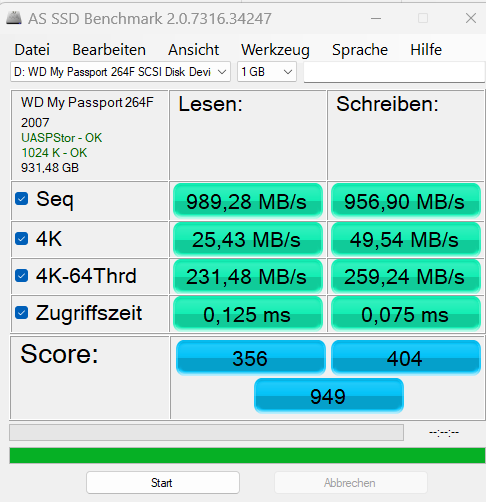486x502 pixels.
Task: Open the Ansicht menu
Action: click(193, 50)
